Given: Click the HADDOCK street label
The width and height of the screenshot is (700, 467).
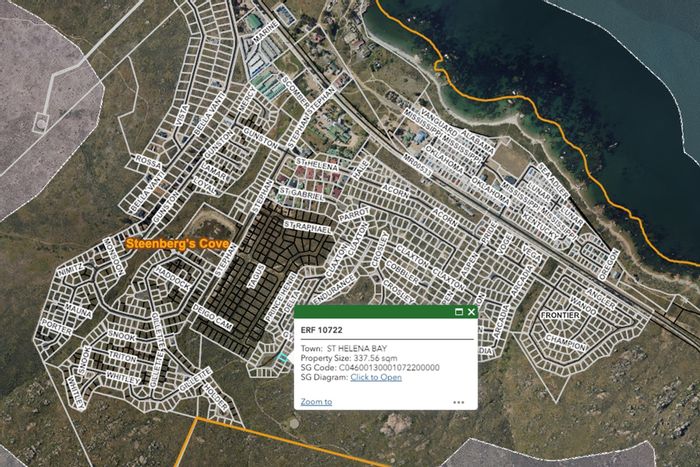Looking at the screenshot, I should pyautogui.click(x=172, y=278).
